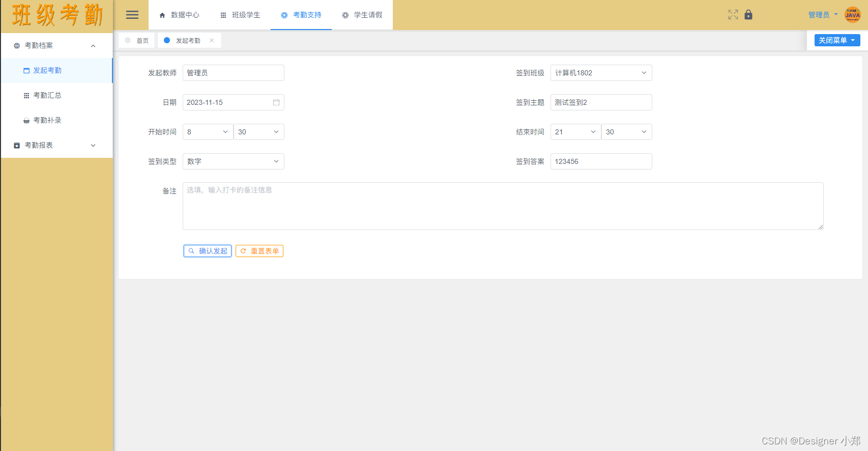Click the fullscreen expand icon
The width and height of the screenshot is (868, 451).
click(x=733, y=15)
